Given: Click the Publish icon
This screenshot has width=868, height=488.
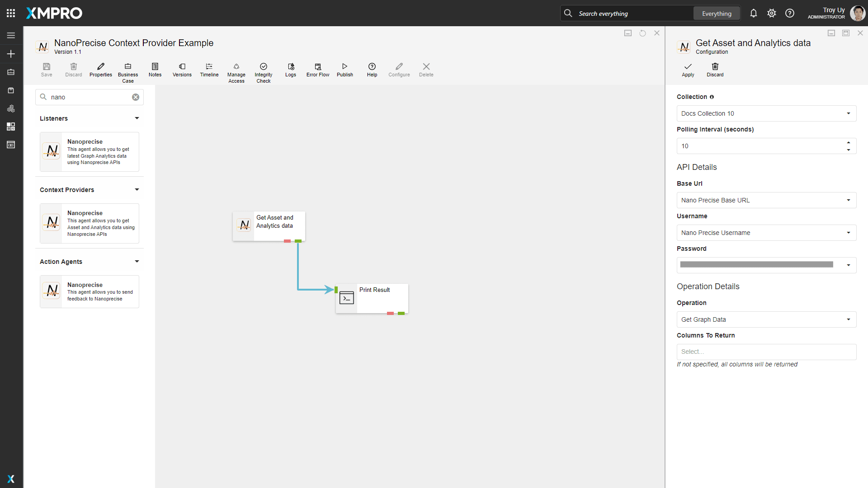Looking at the screenshot, I should [344, 66].
